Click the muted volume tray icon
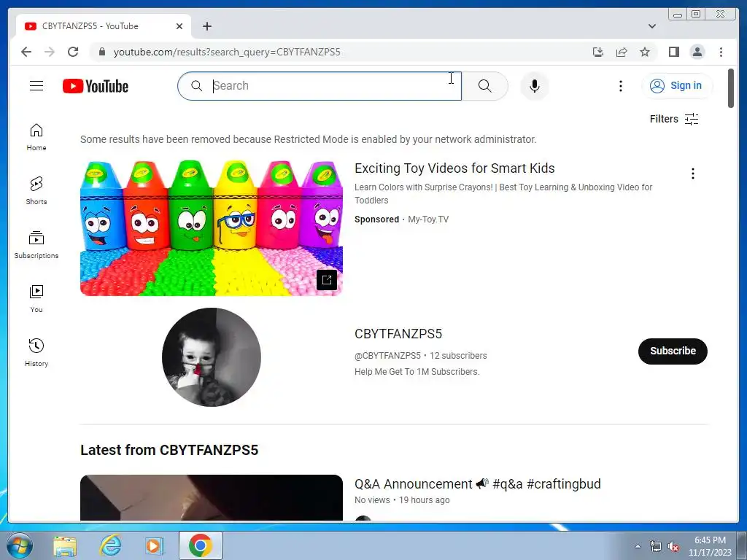 coord(673,547)
